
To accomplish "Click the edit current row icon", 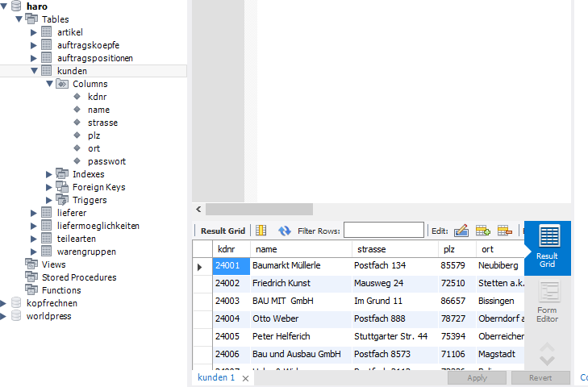I will (461, 231).
